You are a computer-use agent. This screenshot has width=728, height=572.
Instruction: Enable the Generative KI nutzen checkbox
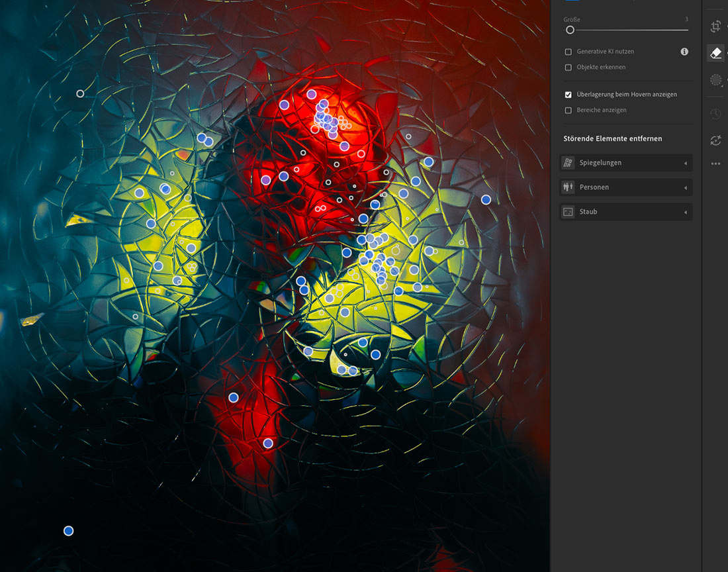click(x=569, y=52)
